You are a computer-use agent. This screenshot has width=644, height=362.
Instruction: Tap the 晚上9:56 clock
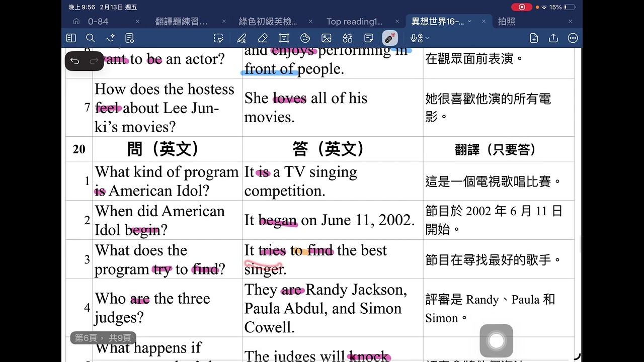82,7
